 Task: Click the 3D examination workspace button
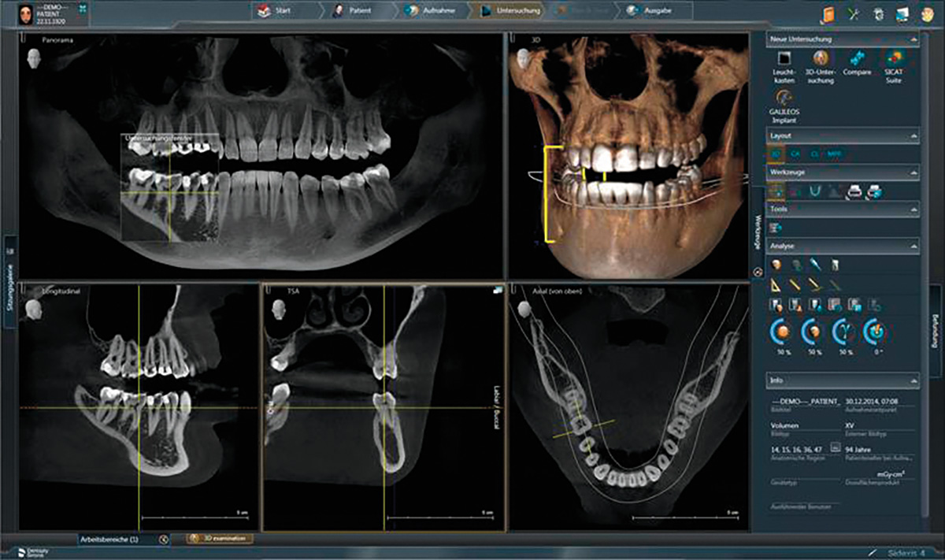[220, 539]
